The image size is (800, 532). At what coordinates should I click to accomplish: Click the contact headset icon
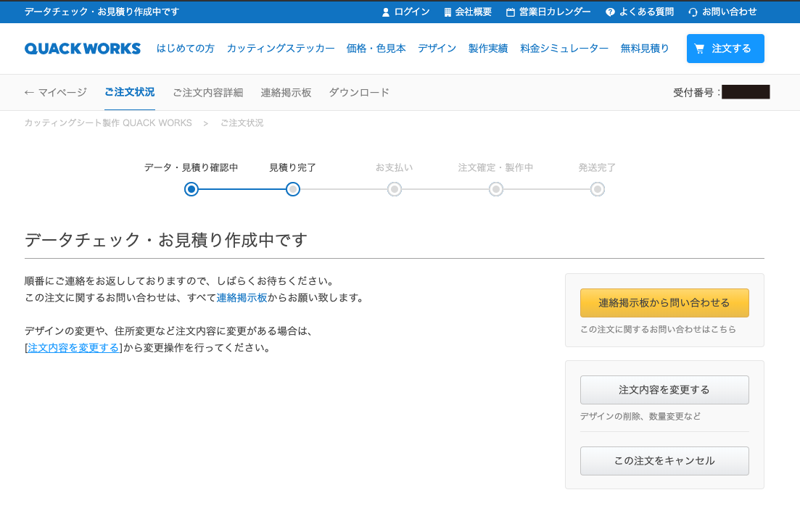[693, 12]
